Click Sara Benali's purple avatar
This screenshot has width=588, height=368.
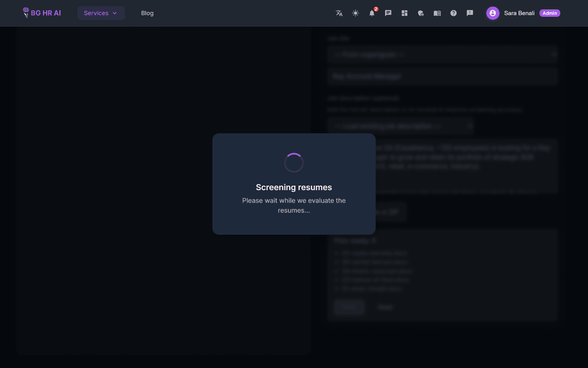pyautogui.click(x=493, y=13)
